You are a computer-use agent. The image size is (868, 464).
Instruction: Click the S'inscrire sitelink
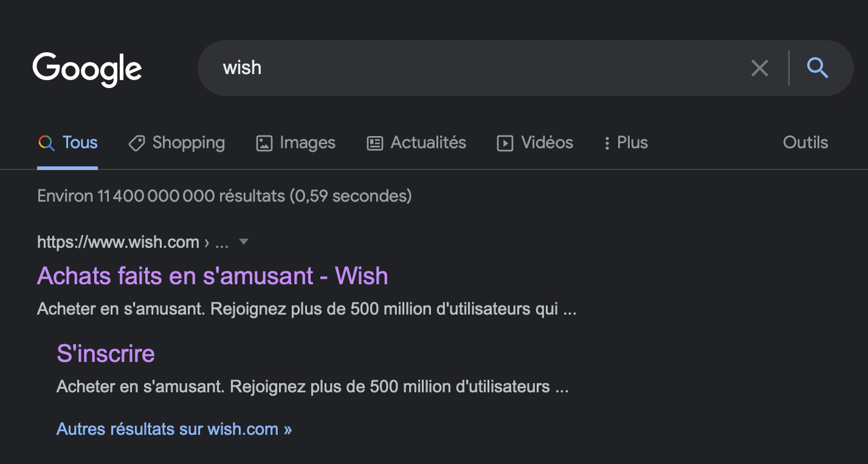[x=106, y=353]
